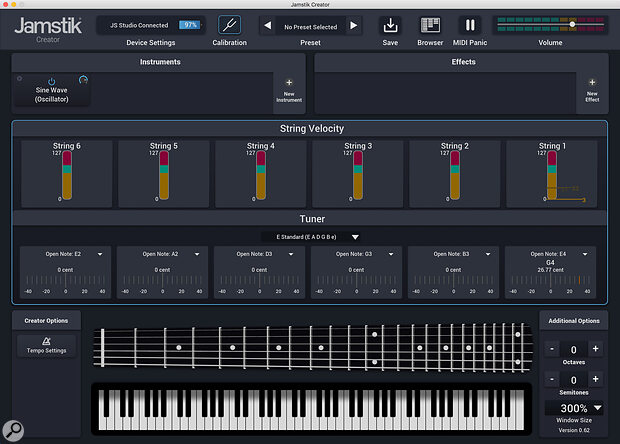Click String 6 velocity meter
This screenshot has width=620, height=444.
tap(67, 175)
